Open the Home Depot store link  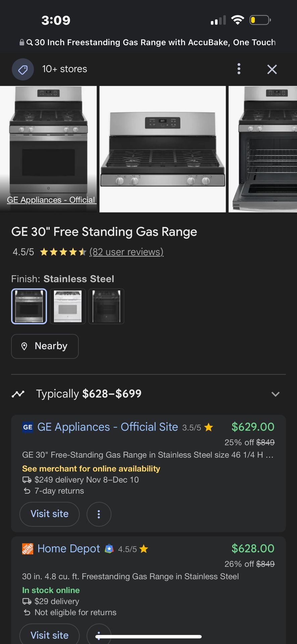coord(69,549)
